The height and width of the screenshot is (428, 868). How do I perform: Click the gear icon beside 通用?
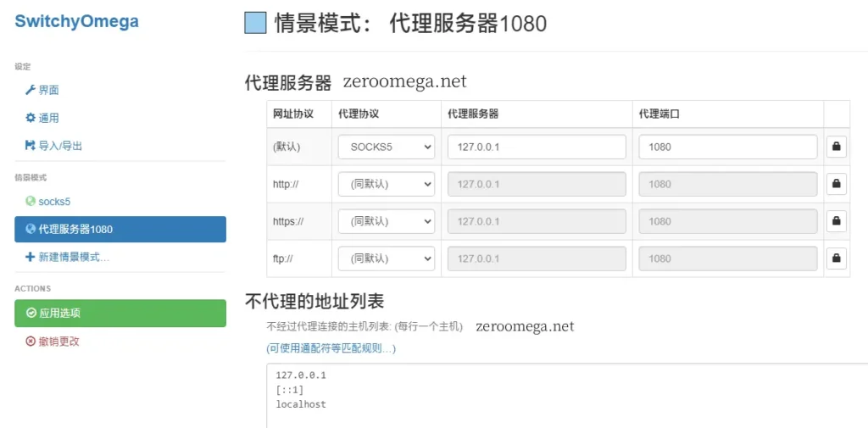pyautogui.click(x=31, y=118)
